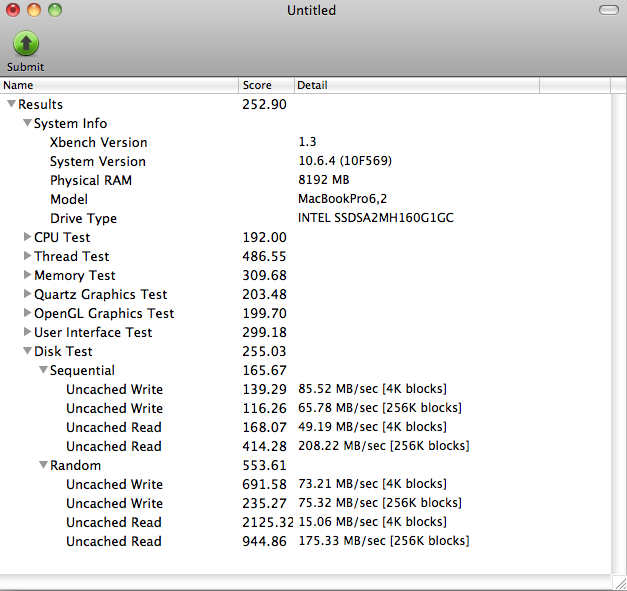
Task: Click the Random score 553.61
Action: pos(264,465)
